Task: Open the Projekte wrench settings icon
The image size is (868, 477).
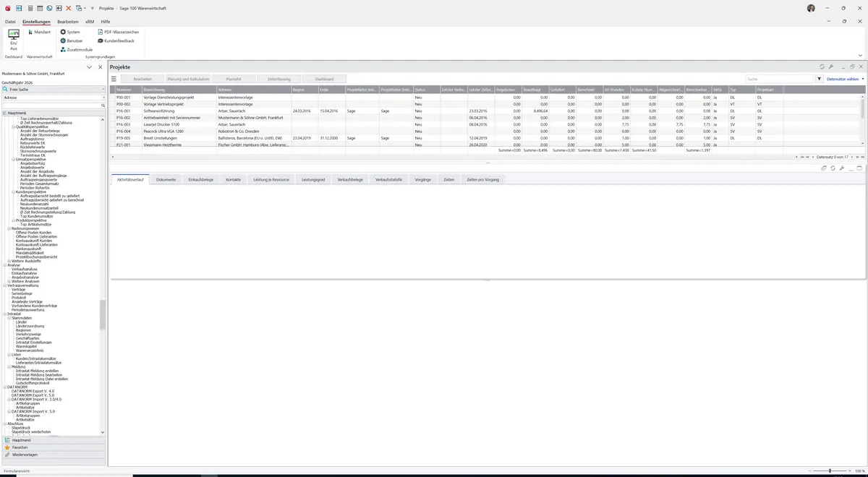Action: point(831,67)
